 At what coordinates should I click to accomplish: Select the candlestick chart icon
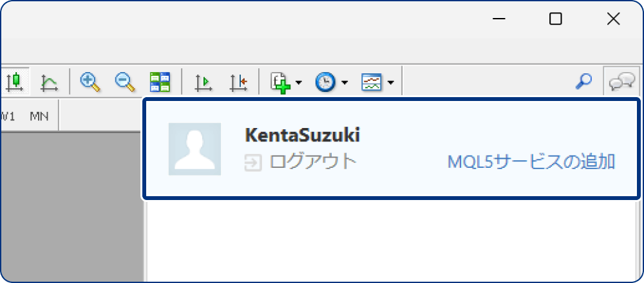tap(15, 82)
